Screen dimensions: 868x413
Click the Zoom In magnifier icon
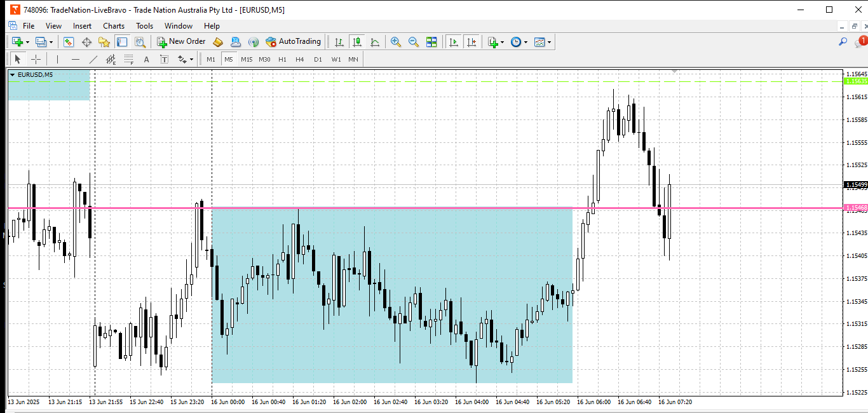[x=395, y=42]
